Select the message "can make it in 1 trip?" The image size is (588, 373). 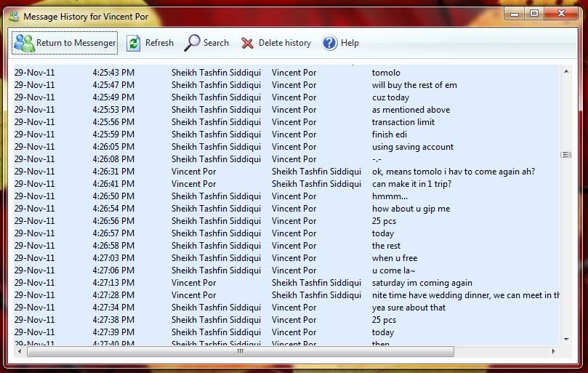[x=412, y=184]
